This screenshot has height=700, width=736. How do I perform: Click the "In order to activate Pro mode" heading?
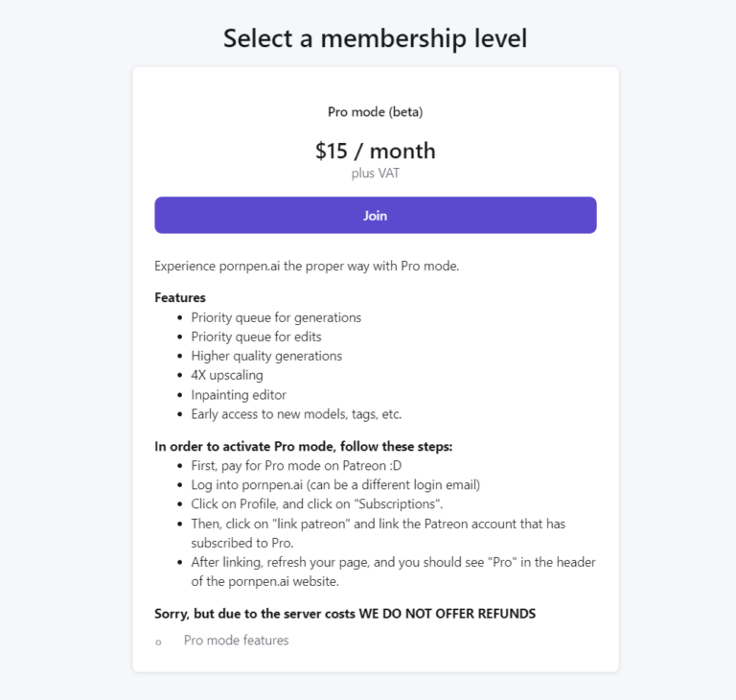click(x=303, y=446)
